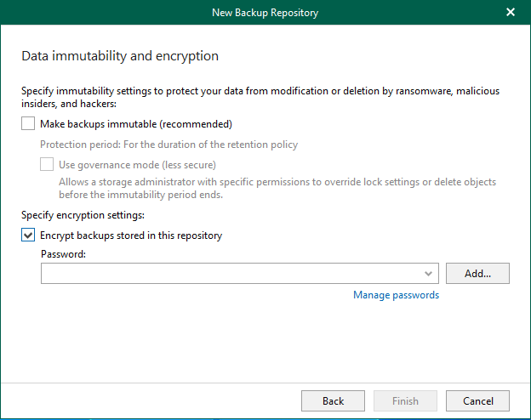Click inside the empty Password combo box

[230, 274]
